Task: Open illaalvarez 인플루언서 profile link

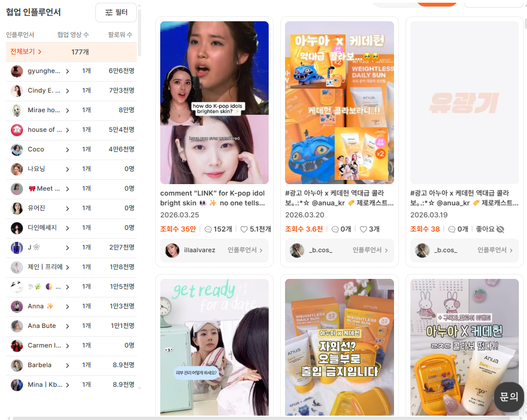Action: pyautogui.click(x=245, y=250)
